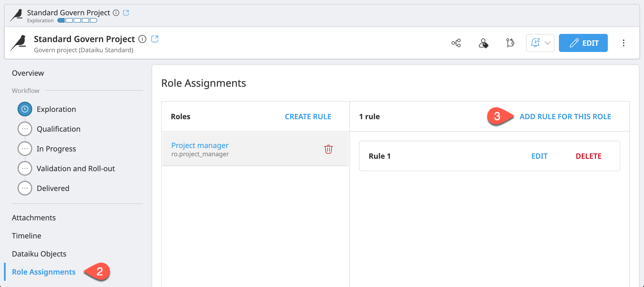Select the In Progress workflow step
Image resolution: width=644 pixels, height=287 pixels.
pyautogui.click(x=56, y=149)
